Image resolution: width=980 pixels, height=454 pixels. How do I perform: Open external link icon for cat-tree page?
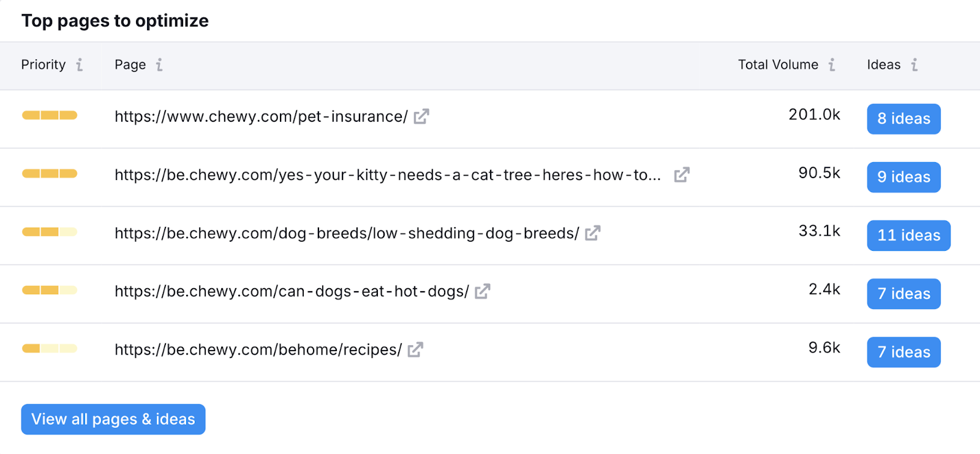pyautogui.click(x=682, y=175)
